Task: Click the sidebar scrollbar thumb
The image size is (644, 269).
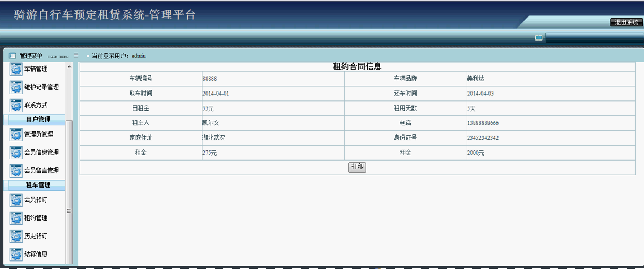Action: click(x=69, y=191)
